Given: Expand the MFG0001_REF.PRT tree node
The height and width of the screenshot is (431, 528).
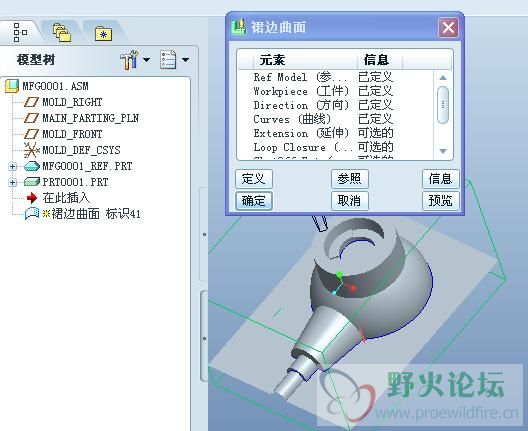Looking at the screenshot, I should [12, 166].
